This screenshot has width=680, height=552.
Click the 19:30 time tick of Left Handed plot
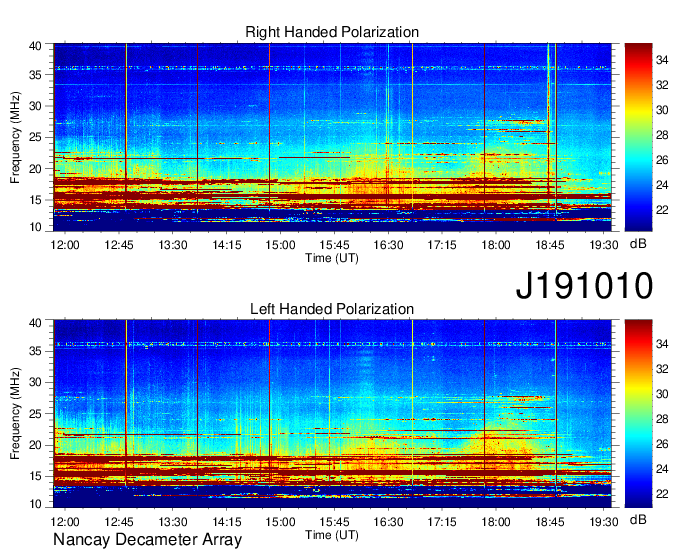tap(604, 522)
